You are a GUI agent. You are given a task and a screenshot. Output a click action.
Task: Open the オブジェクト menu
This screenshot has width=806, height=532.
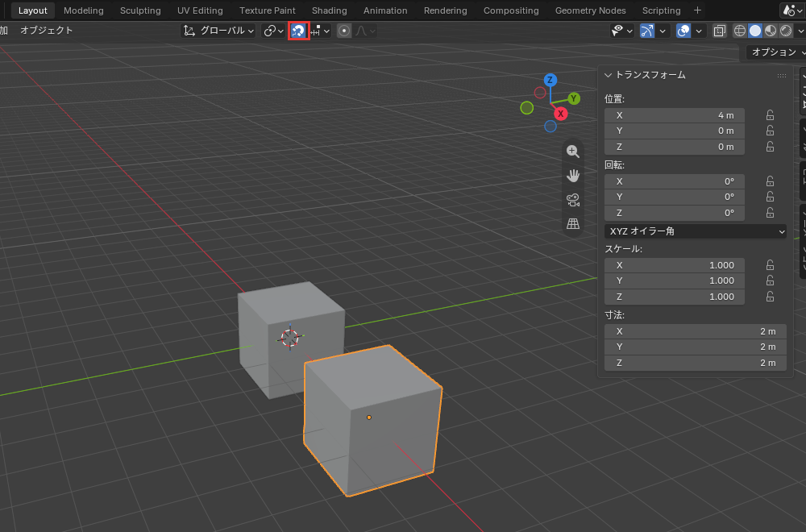(x=46, y=31)
